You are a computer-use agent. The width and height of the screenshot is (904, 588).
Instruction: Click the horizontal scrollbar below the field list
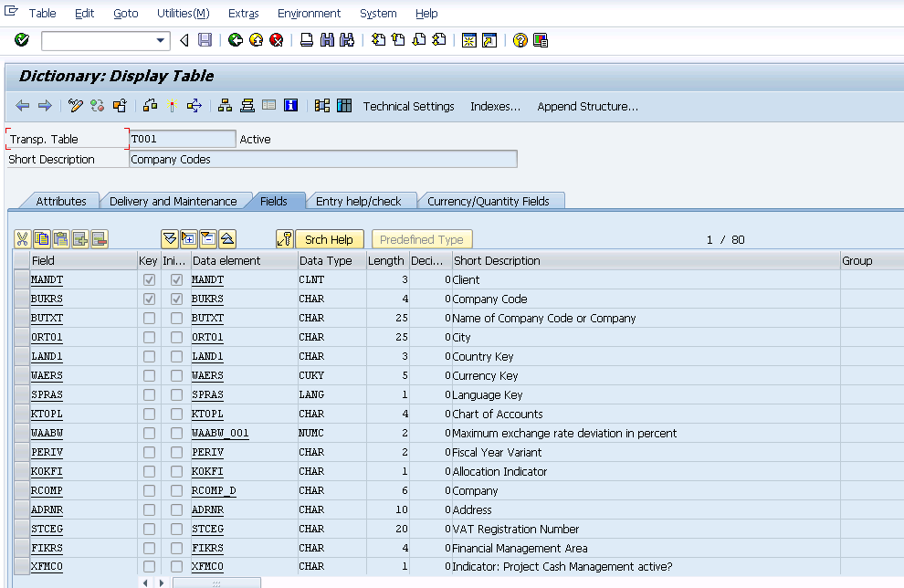(x=215, y=582)
